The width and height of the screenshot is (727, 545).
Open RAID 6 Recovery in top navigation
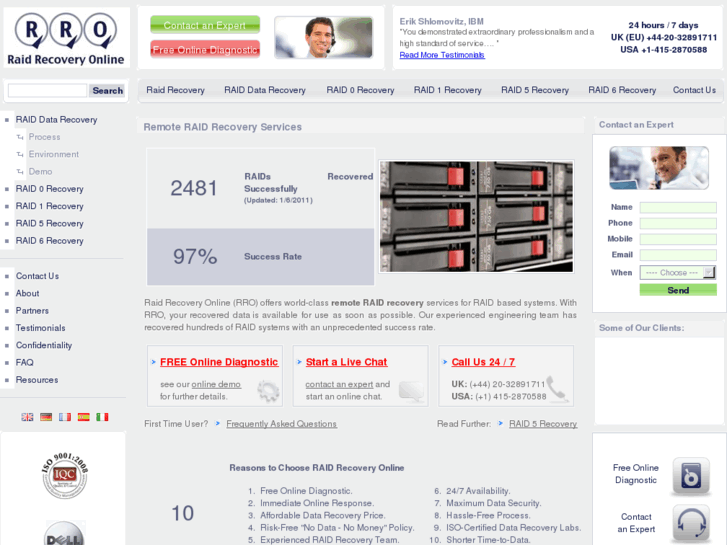[x=622, y=90]
